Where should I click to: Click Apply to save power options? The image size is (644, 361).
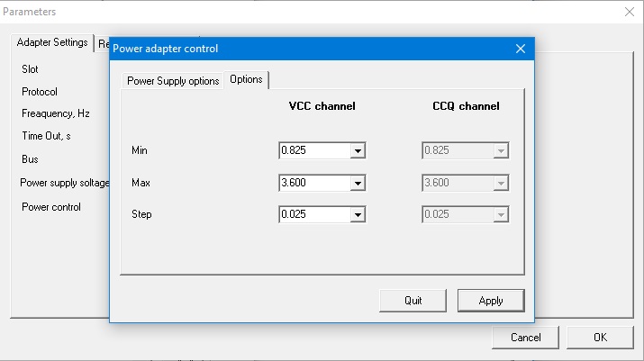(491, 301)
